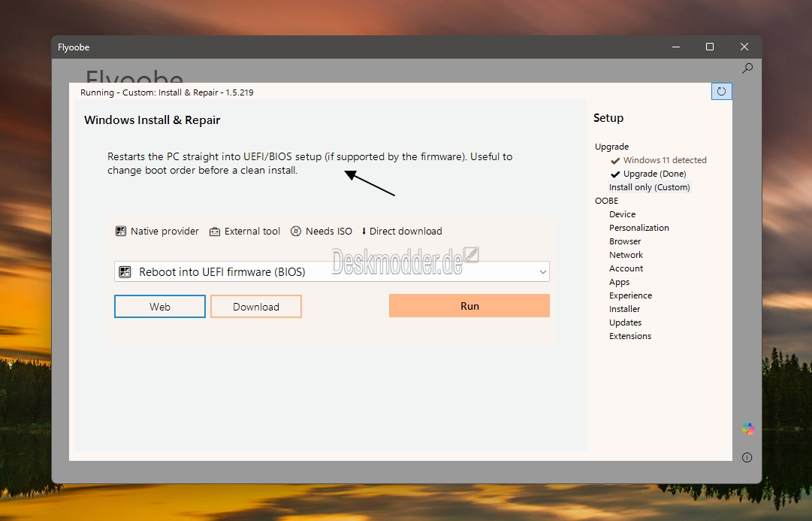
Task: Maximize the Flyoobe window
Action: 710,47
